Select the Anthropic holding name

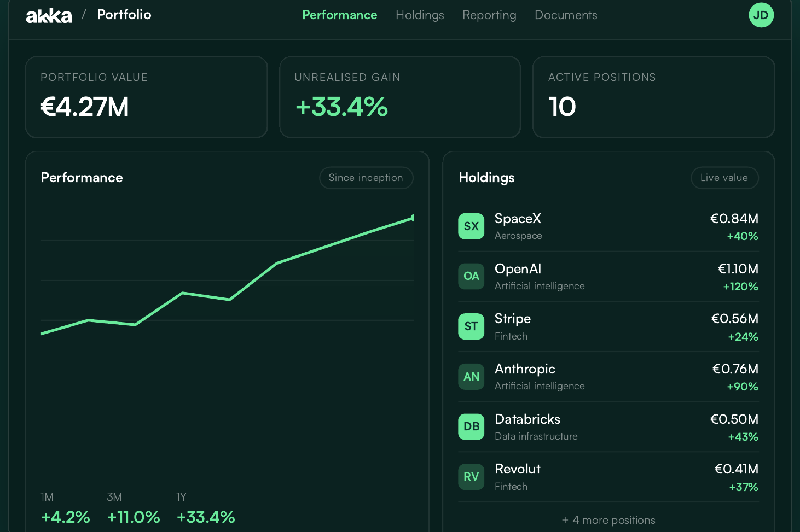(525, 369)
